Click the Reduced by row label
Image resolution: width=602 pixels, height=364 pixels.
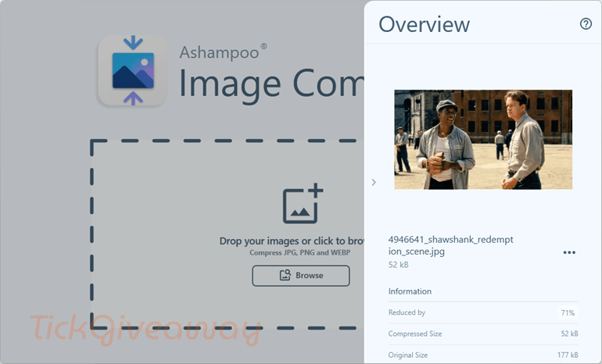point(407,312)
